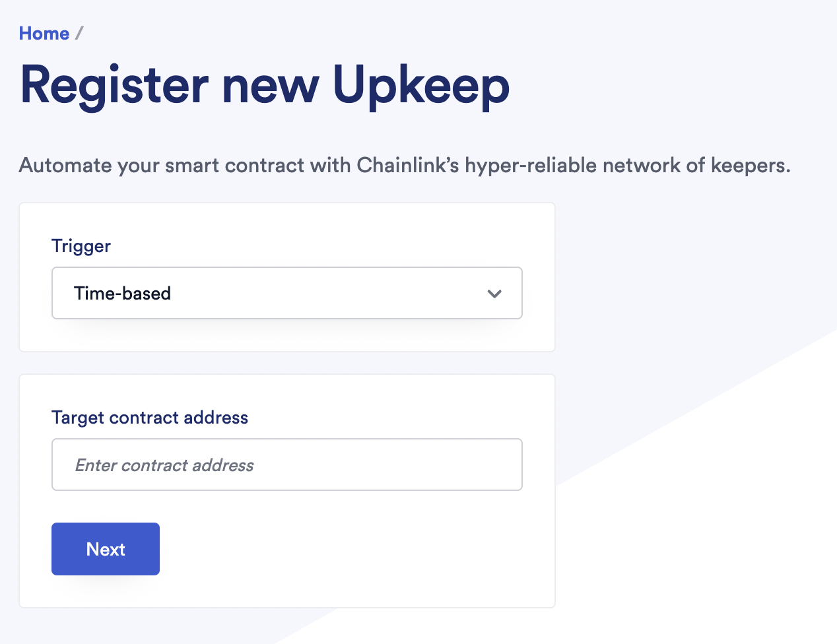Image resolution: width=837 pixels, height=644 pixels.
Task: Expand the Trigger dropdown chevron arrow
Action: [x=494, y=294]
